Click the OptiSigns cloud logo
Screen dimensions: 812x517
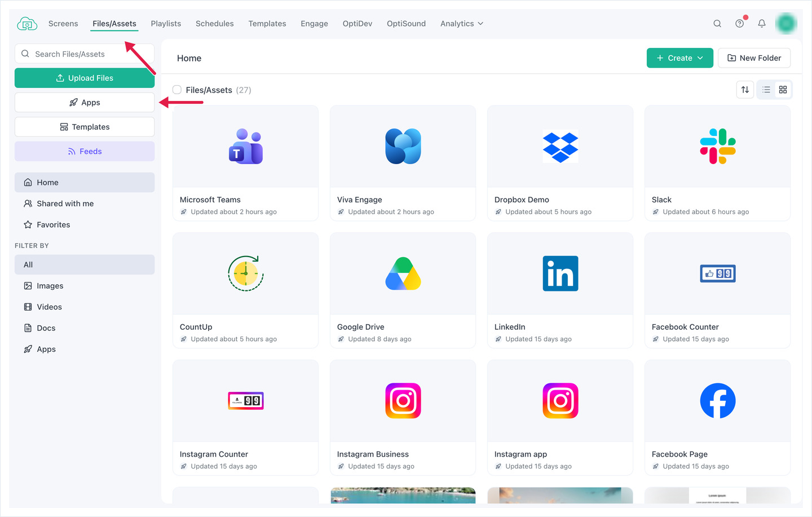[x=27, y=24]
